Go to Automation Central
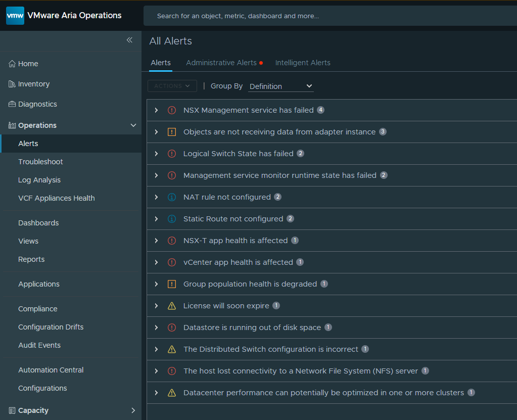 pos(51,370)
